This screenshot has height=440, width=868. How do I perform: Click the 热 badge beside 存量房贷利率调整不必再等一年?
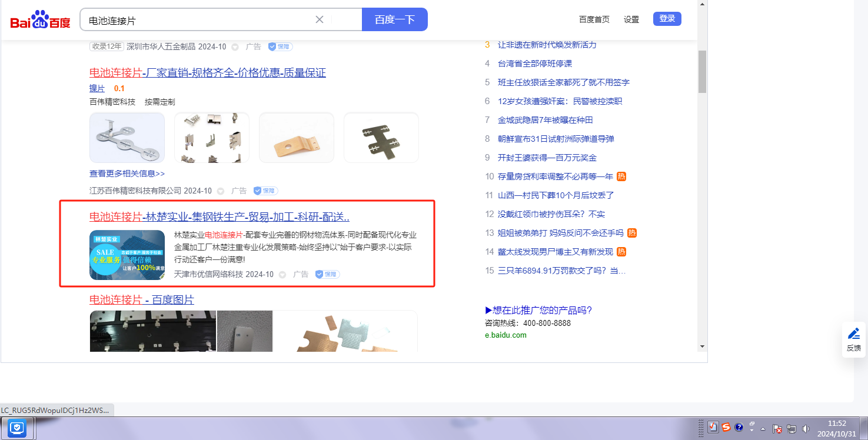(621, 176)
